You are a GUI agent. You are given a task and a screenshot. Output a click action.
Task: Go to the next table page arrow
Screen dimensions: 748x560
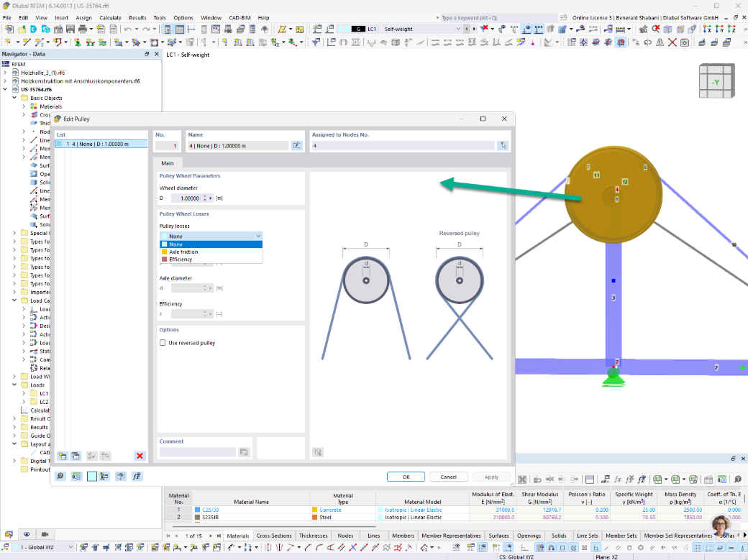point(211,536)
